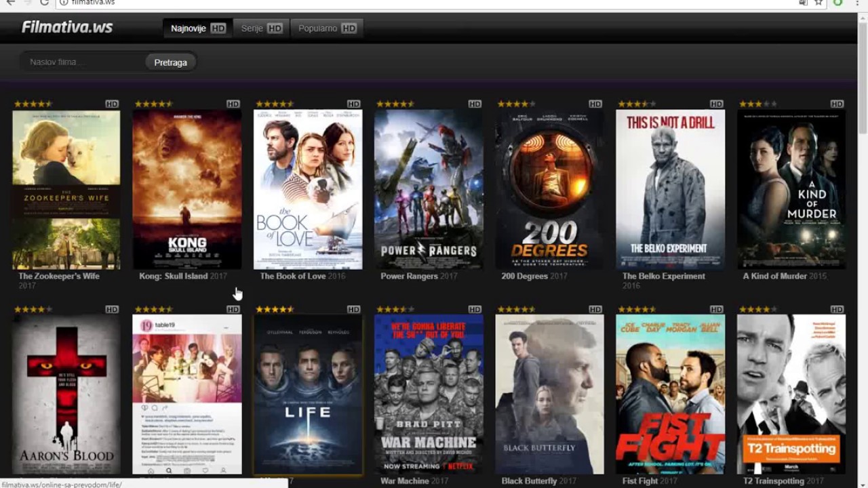Click HD badge above The Belko Experiment

tap(717, 104)
